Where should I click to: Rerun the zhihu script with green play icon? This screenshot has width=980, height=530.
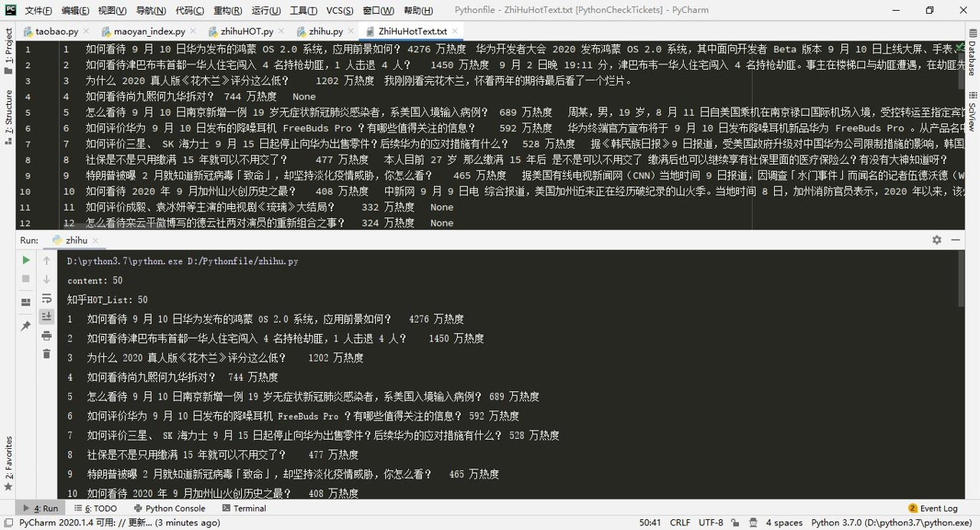26,260
